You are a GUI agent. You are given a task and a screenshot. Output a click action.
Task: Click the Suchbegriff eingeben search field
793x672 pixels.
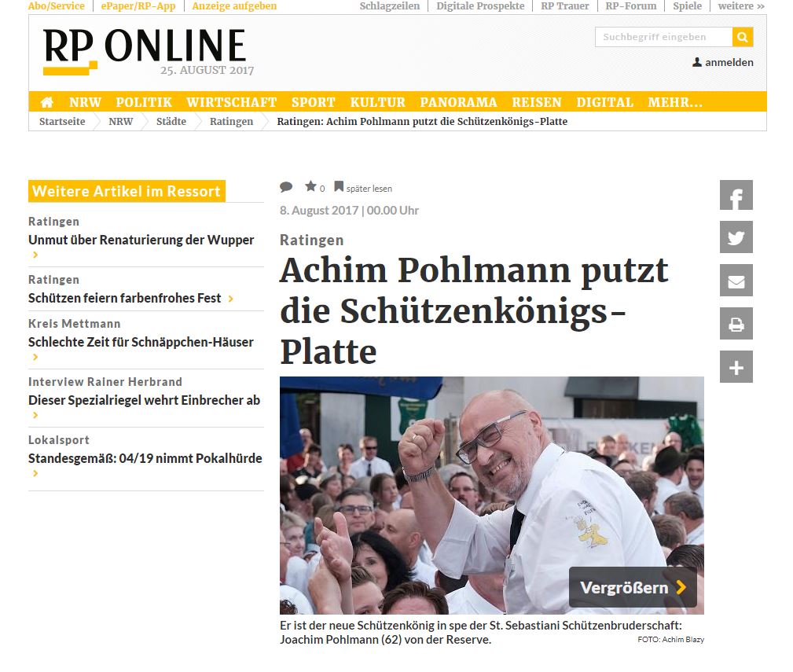[663, 37]
